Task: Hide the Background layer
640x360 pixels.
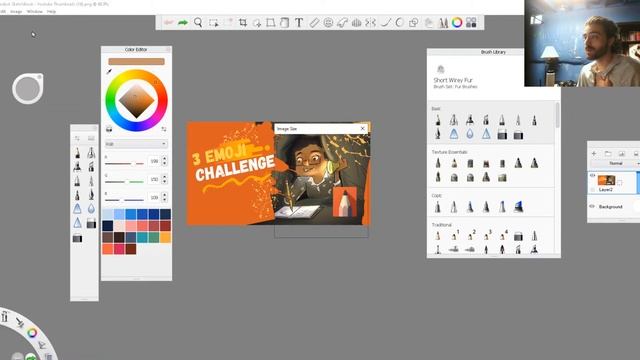Action: (x=592, y=207)
